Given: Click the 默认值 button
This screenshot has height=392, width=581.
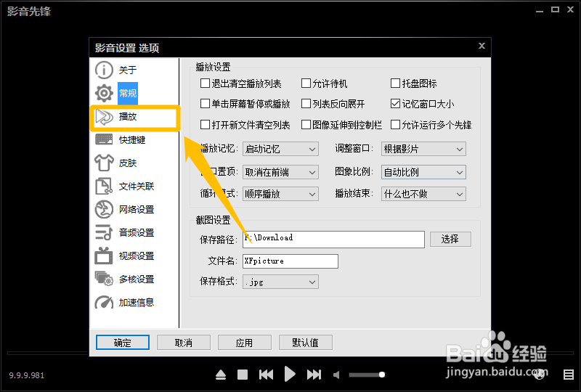Looking at the screenshot, I should pyautogui.click(x=305, y=343).
